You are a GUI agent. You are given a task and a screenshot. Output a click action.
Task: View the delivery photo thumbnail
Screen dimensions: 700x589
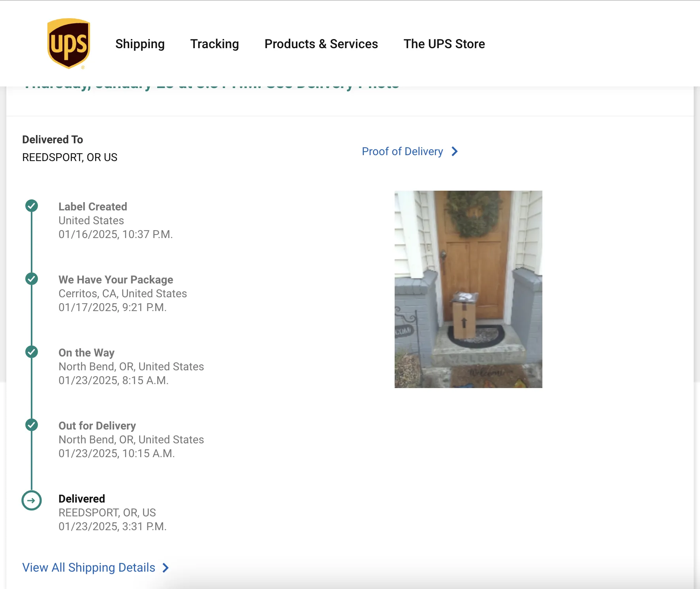click(x=468, y=289)
